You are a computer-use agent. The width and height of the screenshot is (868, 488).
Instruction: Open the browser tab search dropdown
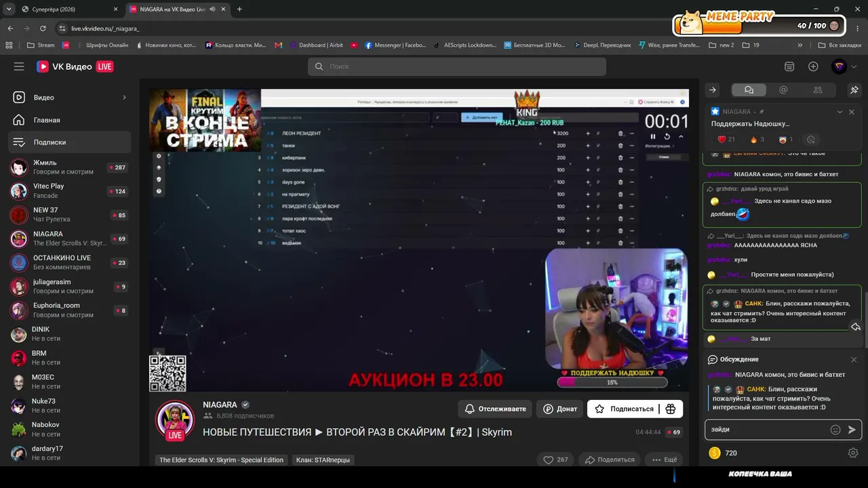[9, 9]
